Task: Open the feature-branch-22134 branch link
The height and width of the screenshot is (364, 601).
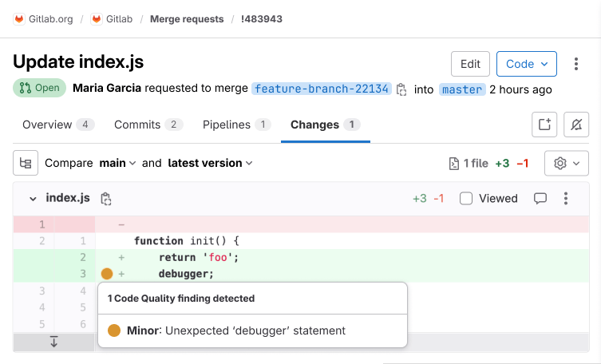Action: (322, 89)
